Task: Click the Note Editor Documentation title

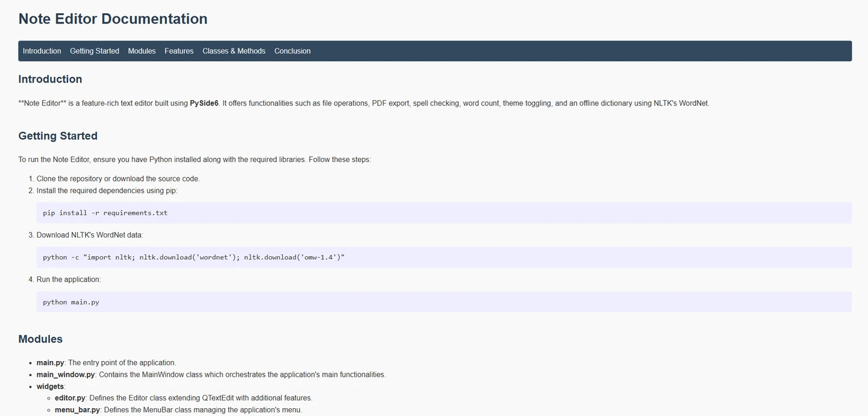Action: pyautogui.click(x=113, y=19)
